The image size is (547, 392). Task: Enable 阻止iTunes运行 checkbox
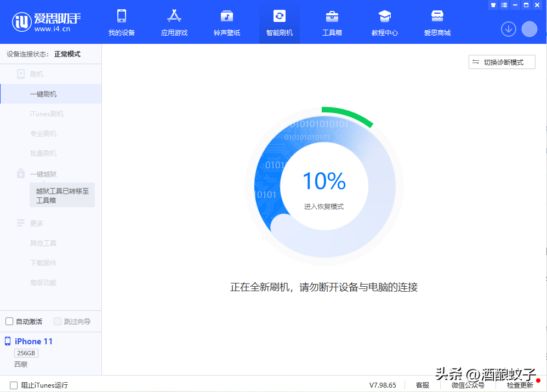(14, 385)
